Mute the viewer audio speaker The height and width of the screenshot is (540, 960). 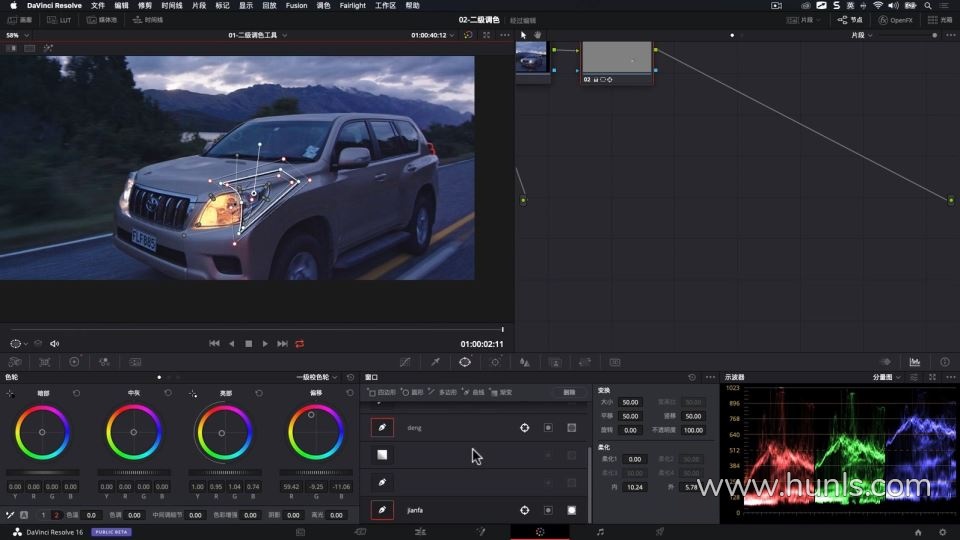pos(55,343)
